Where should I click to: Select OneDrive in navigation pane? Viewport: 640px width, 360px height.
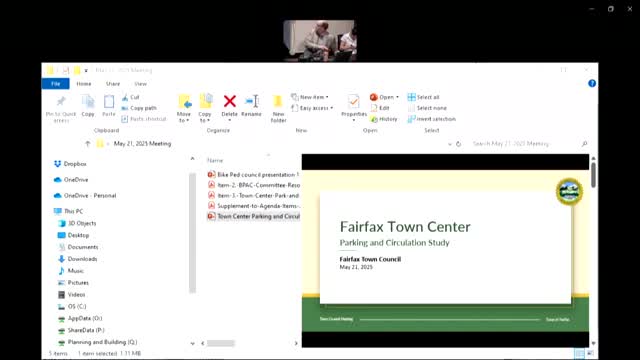coord(71,180)
